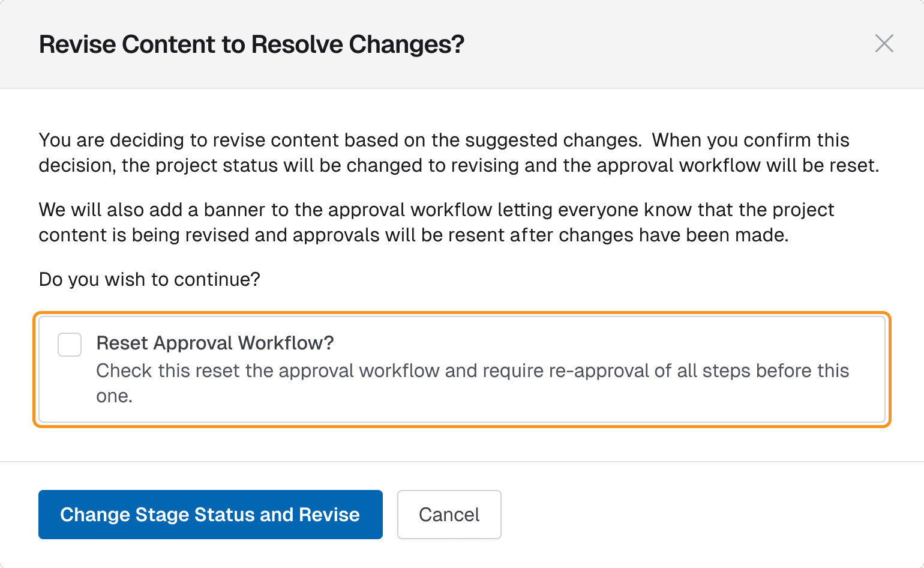Image resolution: width=924 pixels, height=568 pixels.
Task: Tick the checkbox inside the orange highlighted box
Action: click(69, 345)
